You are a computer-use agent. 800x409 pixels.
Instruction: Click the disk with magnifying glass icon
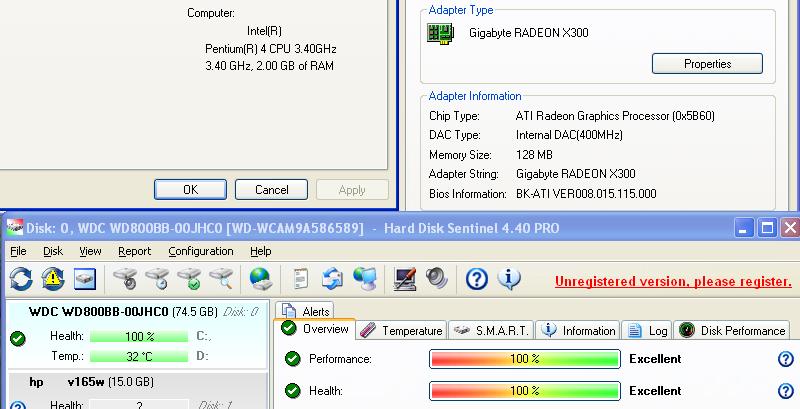click(x=221, y=278)
